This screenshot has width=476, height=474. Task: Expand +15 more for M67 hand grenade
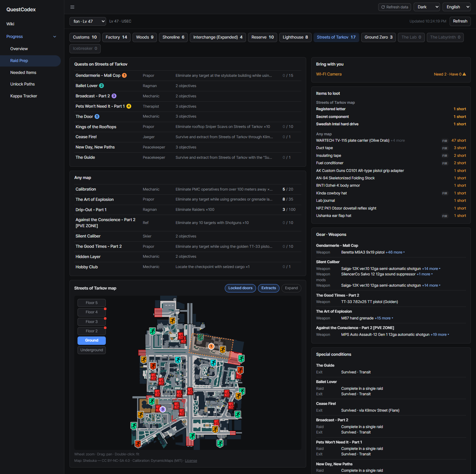point(384,318)
